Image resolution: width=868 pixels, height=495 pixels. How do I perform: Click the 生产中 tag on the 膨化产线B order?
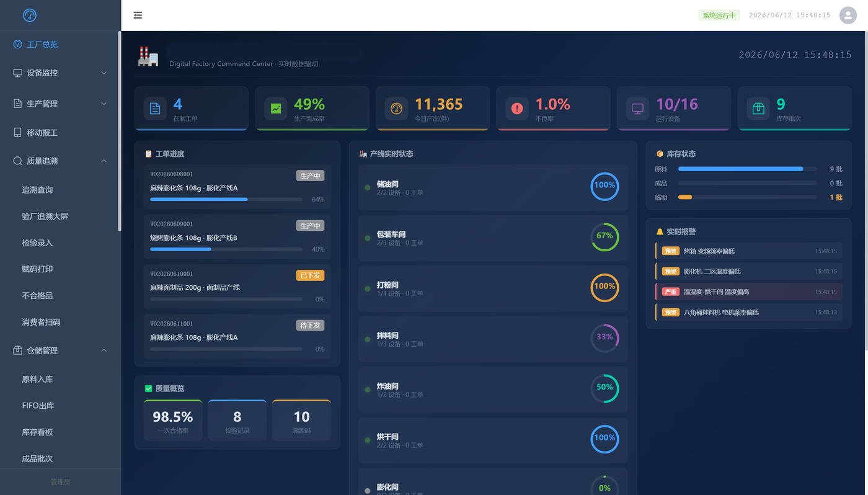pos(310,226)
